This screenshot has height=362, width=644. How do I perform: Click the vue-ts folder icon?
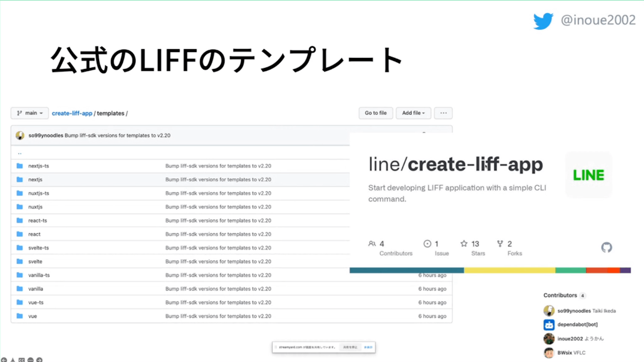20,302
